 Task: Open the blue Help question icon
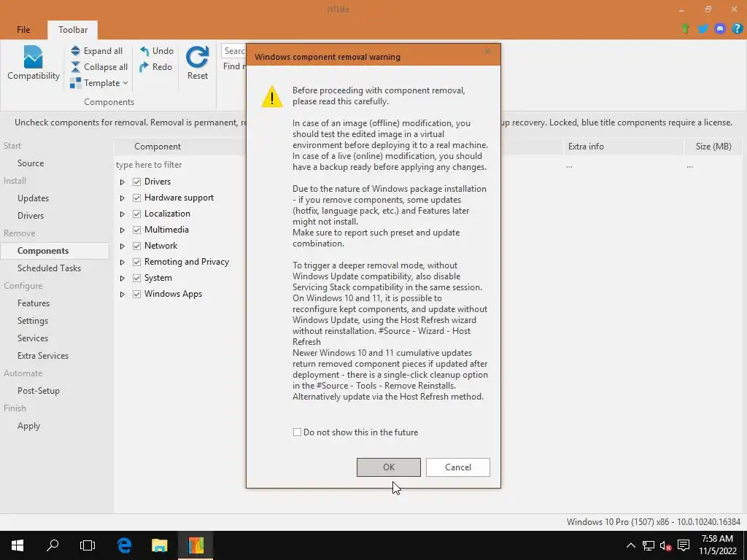coord(737,28)
